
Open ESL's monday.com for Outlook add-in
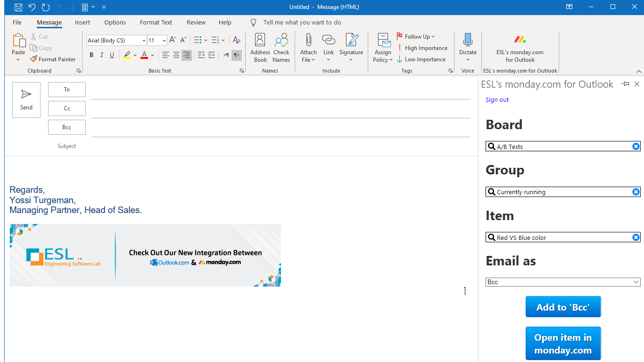[520, 48]
